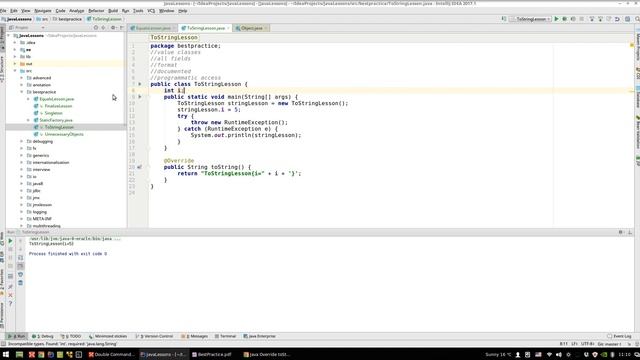Click the Windows Start button in taskbar
The height and width of the screenshot is (360, 640).
6,355
